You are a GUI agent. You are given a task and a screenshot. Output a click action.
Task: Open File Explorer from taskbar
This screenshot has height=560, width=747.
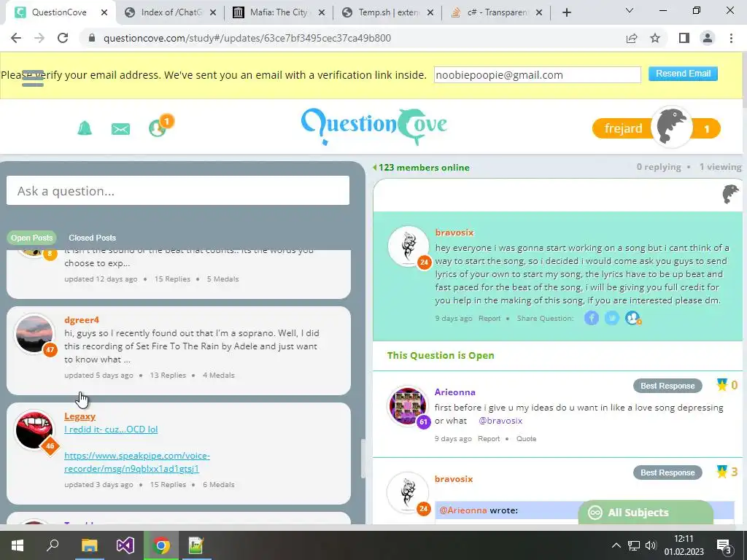89,545
